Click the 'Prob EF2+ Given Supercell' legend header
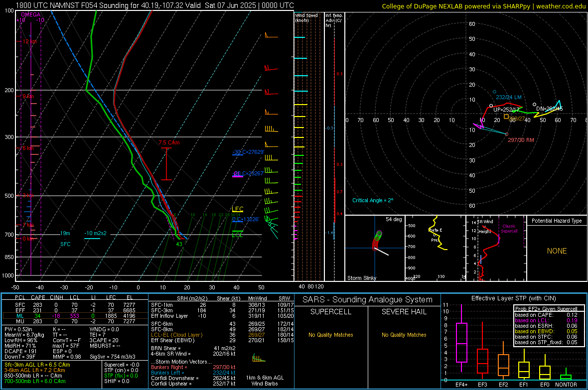The image size is (588, 390). [x=546, y=309]
